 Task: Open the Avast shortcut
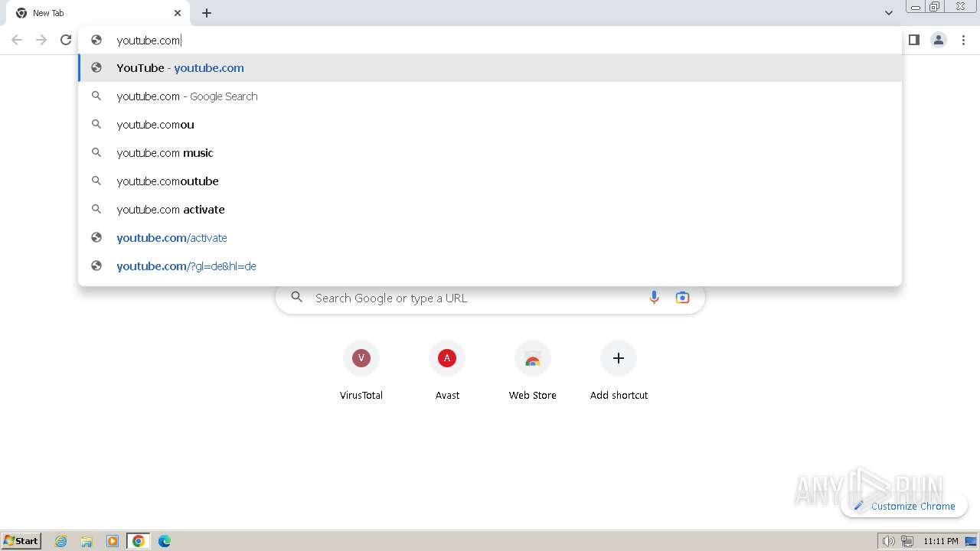pos(447,370)
